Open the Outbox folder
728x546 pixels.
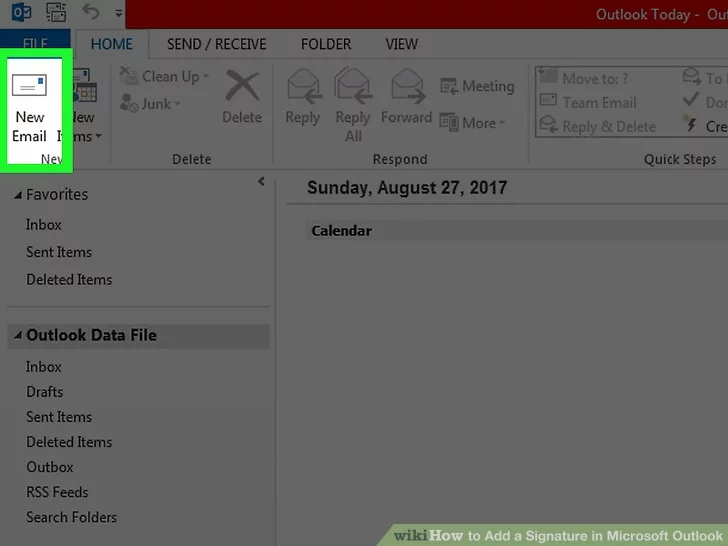point(50,467)
